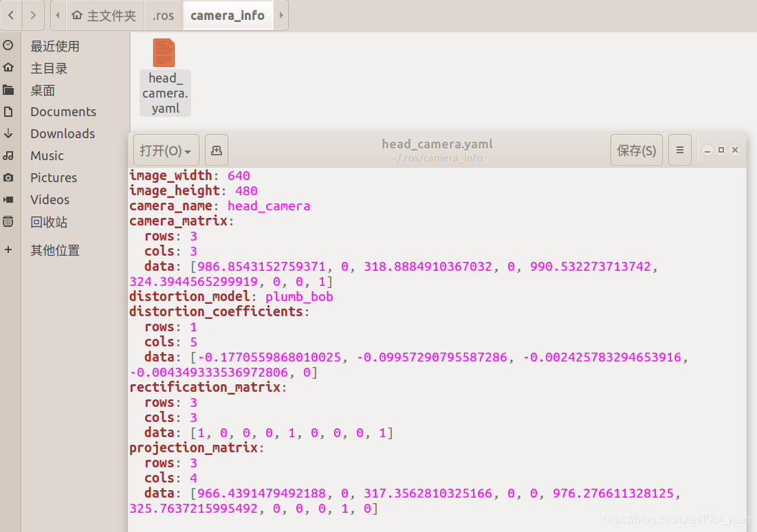Place cursor on camera_matrix key
The image size is (757, 532).
pyautogui.click(x=179, y=221)
